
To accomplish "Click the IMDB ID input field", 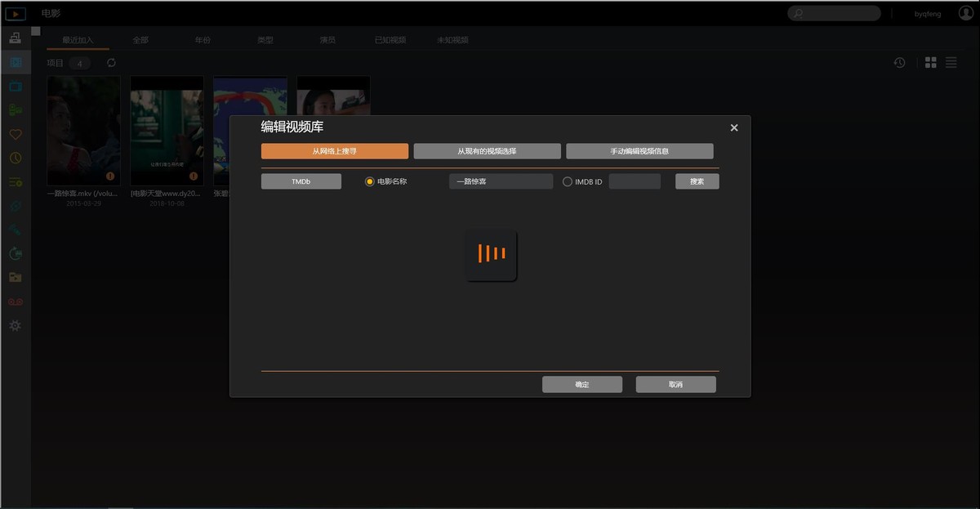I will [x=635, y=181].
